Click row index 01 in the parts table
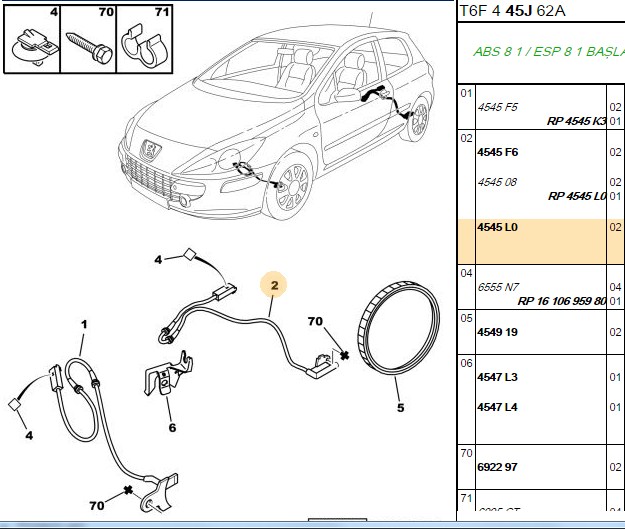The height and width of the screenshot is (529, 625). [x=466, y=94]
